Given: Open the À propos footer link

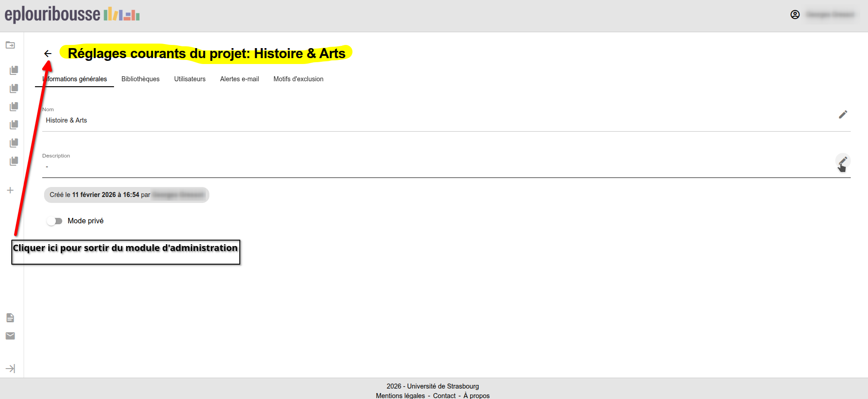Looking at the screenshot, I should click(x=476, y=395).
